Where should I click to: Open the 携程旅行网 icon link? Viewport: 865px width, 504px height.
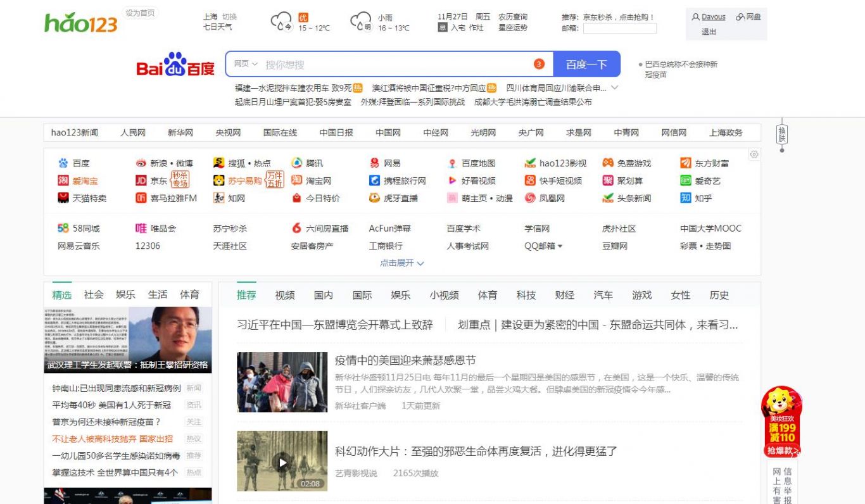tap(374, 181)
